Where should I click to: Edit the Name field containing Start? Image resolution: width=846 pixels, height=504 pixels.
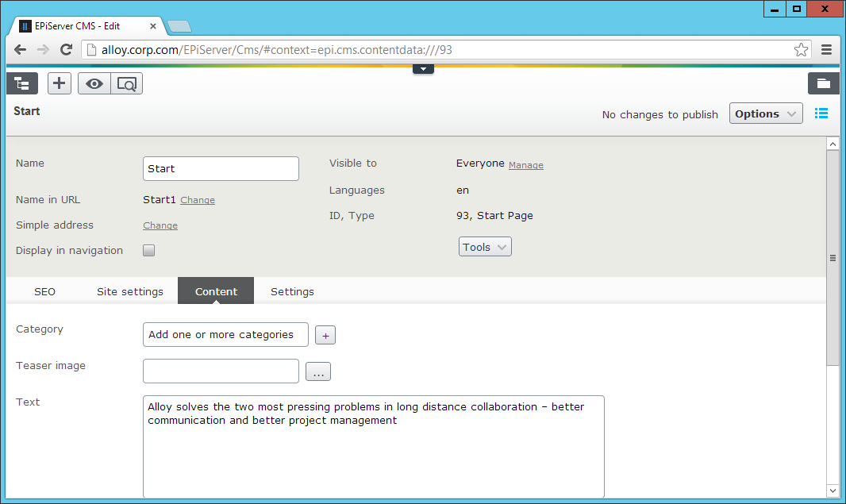click(221, 168)
